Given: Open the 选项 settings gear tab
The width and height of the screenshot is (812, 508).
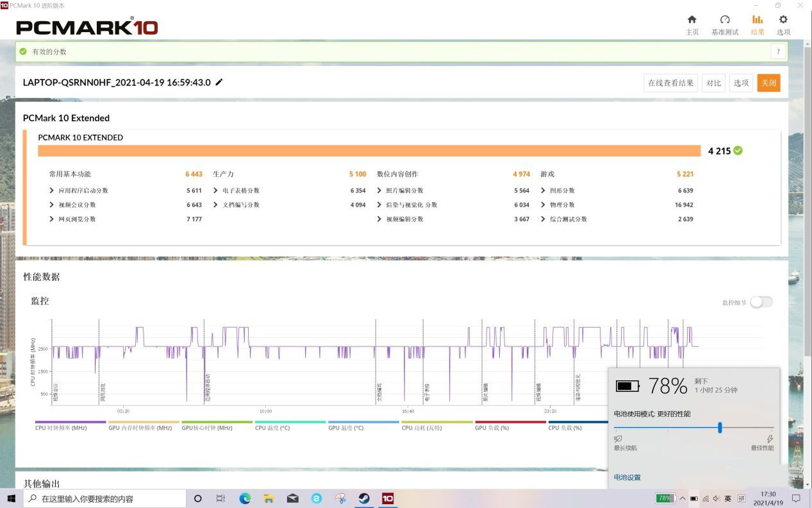Looking at the screenshot, I should (x=783, y=25).
